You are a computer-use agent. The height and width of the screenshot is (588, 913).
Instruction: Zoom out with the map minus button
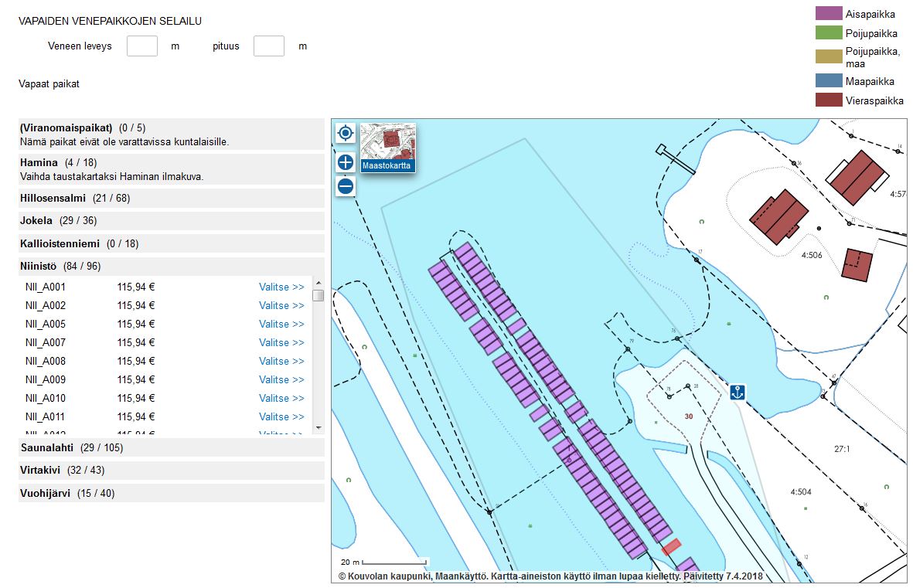click(346, 186)
